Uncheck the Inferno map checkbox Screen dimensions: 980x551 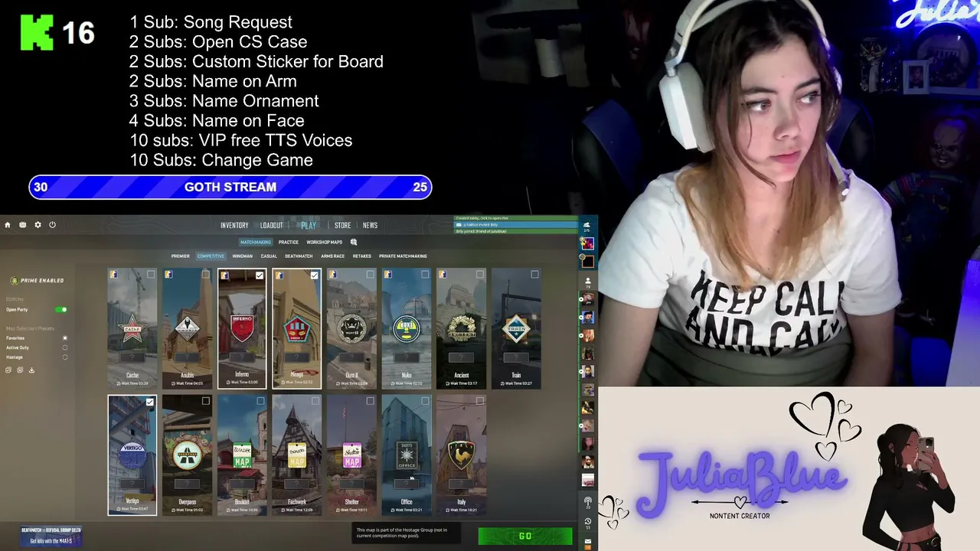point(260,275)
